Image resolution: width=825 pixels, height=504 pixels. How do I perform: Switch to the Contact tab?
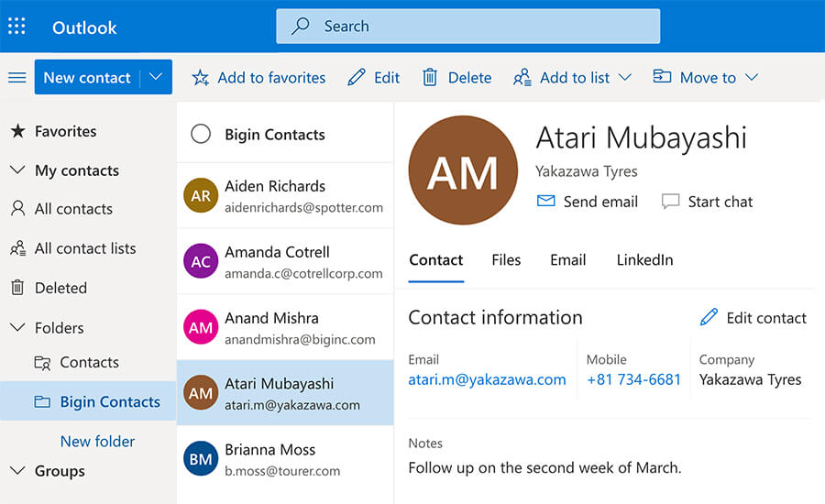(436, 260)
